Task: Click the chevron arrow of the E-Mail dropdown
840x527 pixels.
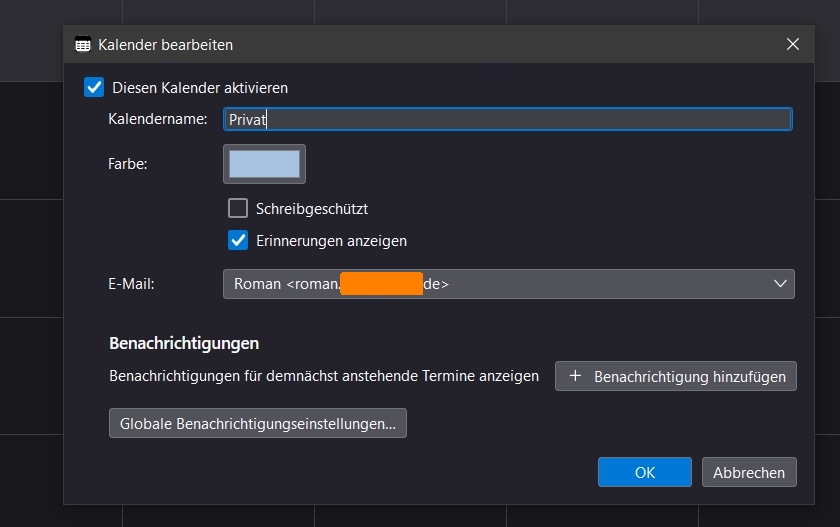Action: 781,284
